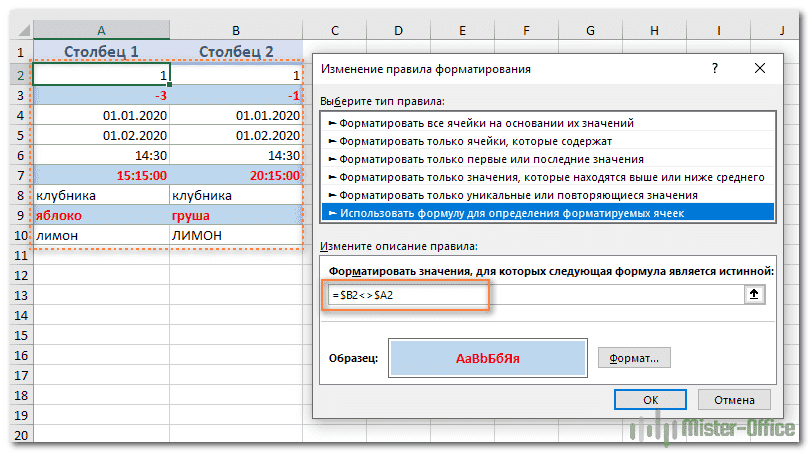Select column B header
Viewport: 810px width, 453px height.
coord(235,31)
